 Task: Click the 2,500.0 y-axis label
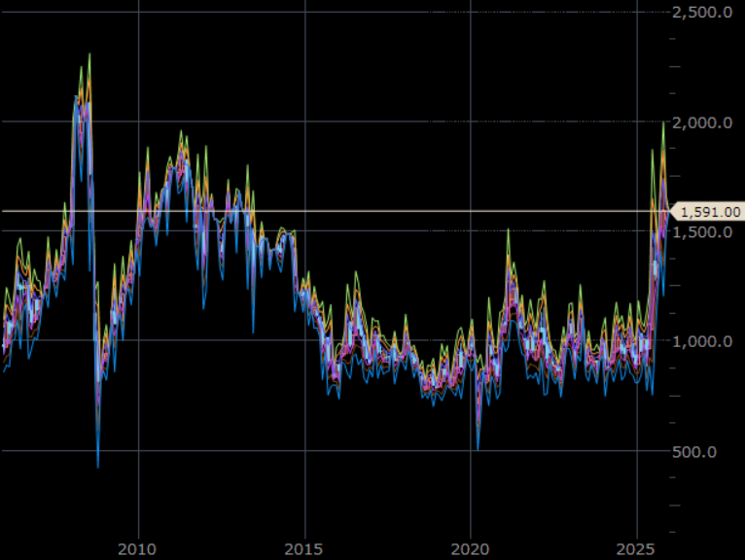[x=702, y=13]
